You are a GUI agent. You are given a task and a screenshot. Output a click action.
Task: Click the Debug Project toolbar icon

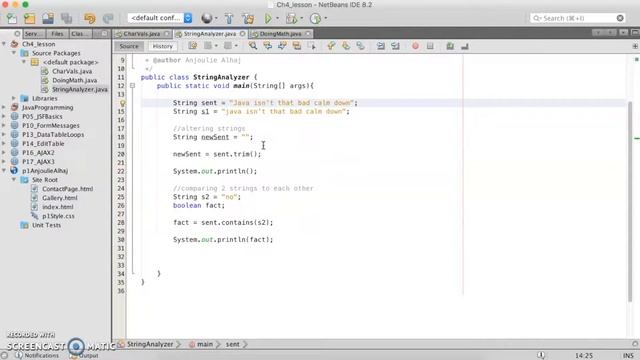click(291, 18)
